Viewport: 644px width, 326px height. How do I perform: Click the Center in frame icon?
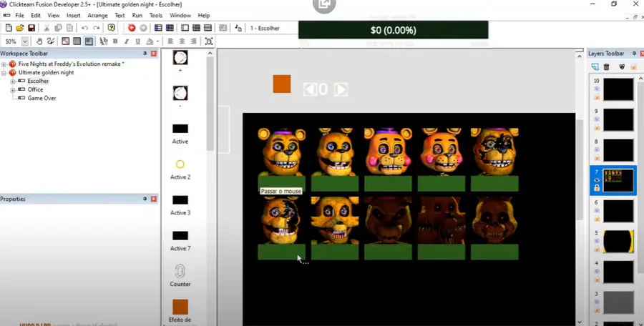click(x=209, y=41)
